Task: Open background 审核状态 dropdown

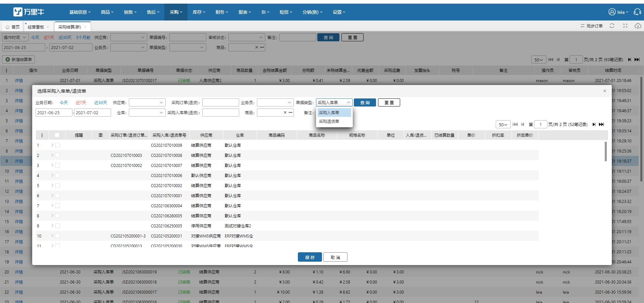Action: pyautogui.click(x=247, y=37)
